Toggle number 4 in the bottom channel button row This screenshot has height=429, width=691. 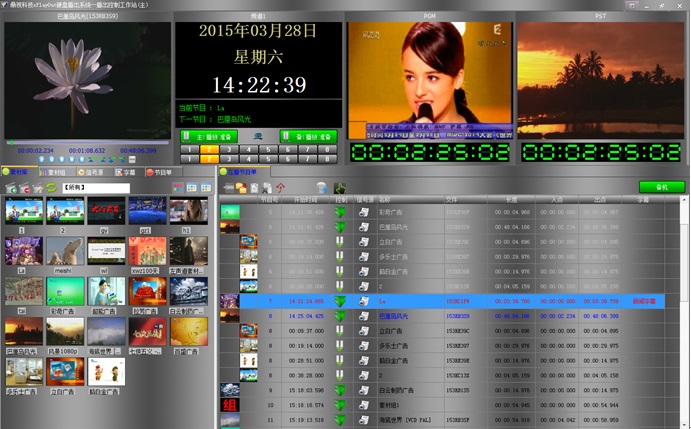pos(249,159)
